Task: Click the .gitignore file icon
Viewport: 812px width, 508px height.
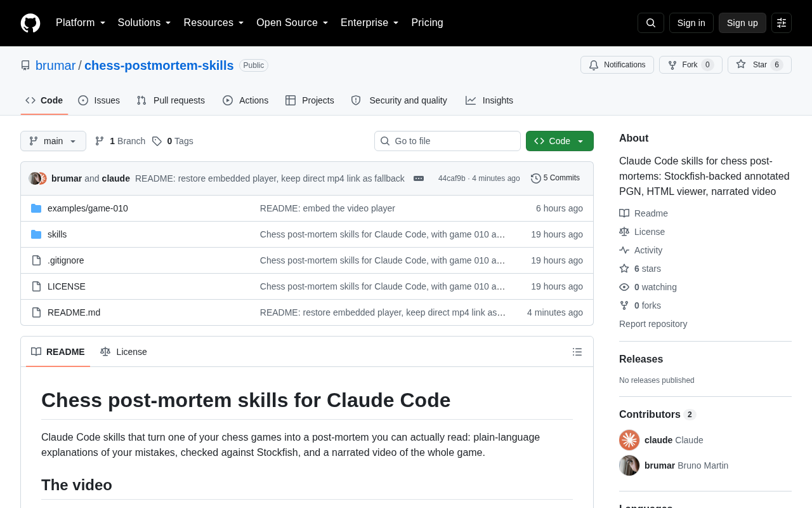Action: pos(36,260)
